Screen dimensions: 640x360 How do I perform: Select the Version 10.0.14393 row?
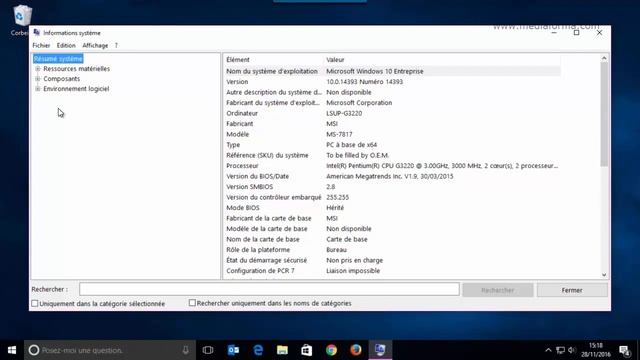tap(392, 82)
